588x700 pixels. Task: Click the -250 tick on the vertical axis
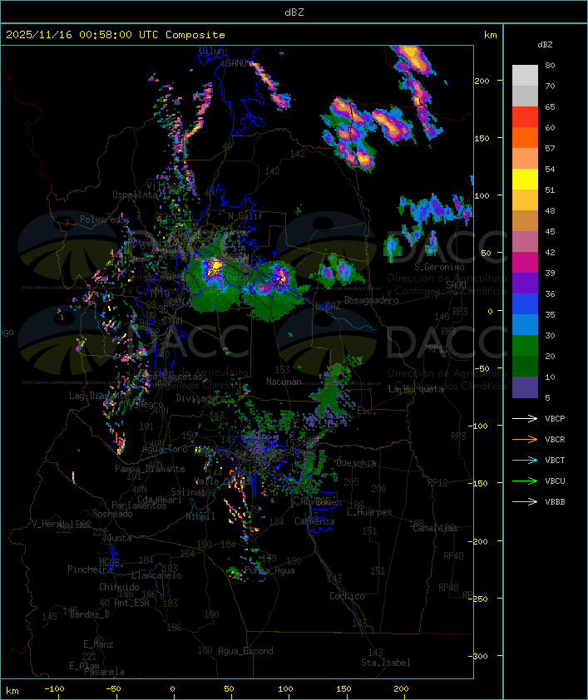coord(480,599)
